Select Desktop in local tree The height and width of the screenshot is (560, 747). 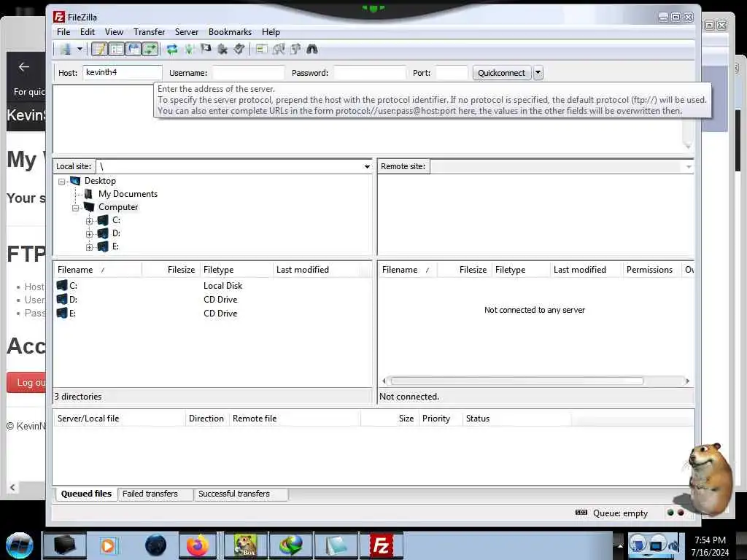click(100, 181)
